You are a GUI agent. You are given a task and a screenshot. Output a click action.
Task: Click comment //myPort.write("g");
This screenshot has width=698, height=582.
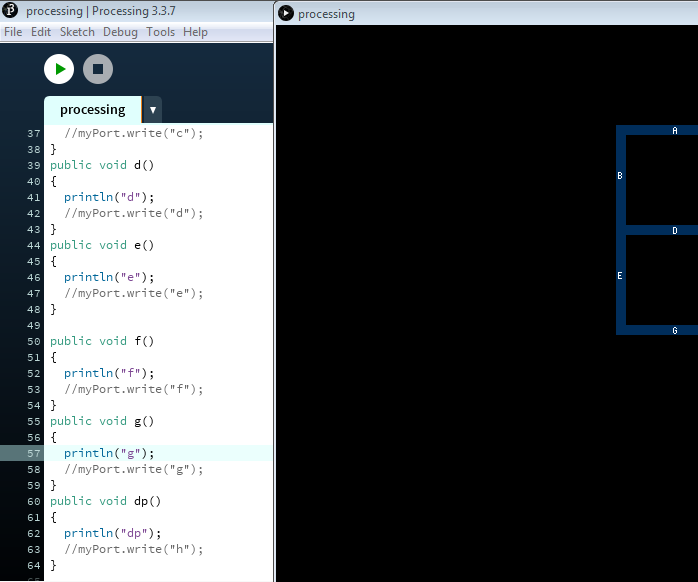pyautogui.click(x=134, y=469)
